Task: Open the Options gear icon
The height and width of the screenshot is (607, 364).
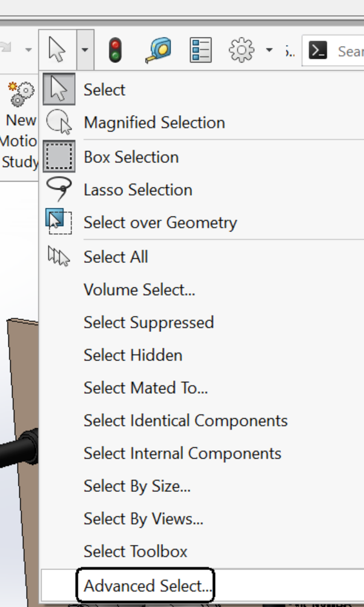Action: pyautogui.click(x=242, y=50)
